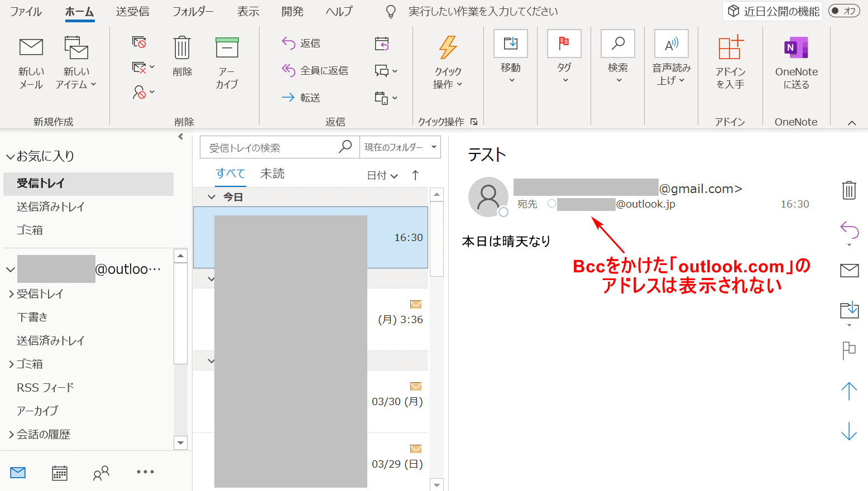Open the reply-with-IM dropdown
This screenshot has height=491, width=868.
386,71
